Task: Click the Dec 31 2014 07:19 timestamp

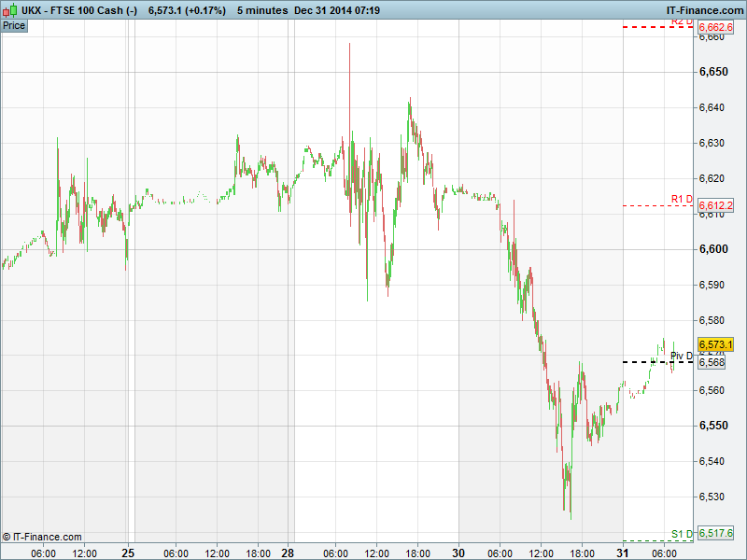Action: (x=337, y=9)
